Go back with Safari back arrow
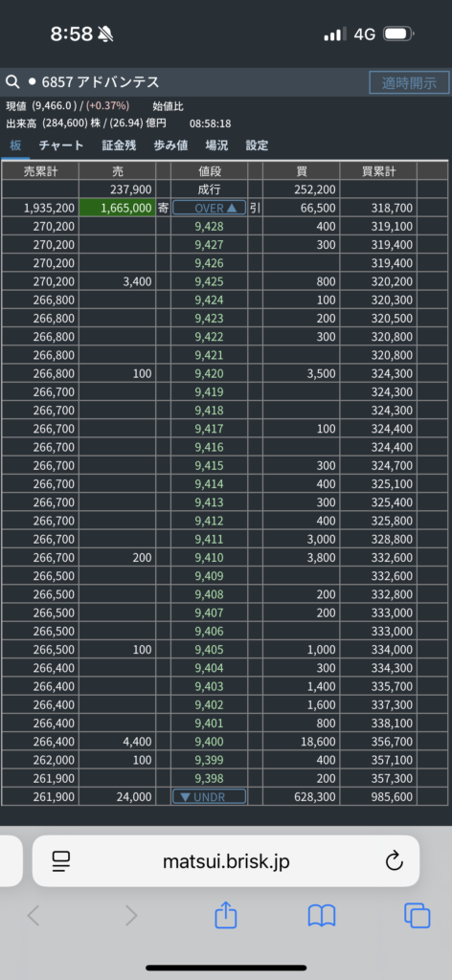Viewport: 452px width, 980px height. (34, 916)
